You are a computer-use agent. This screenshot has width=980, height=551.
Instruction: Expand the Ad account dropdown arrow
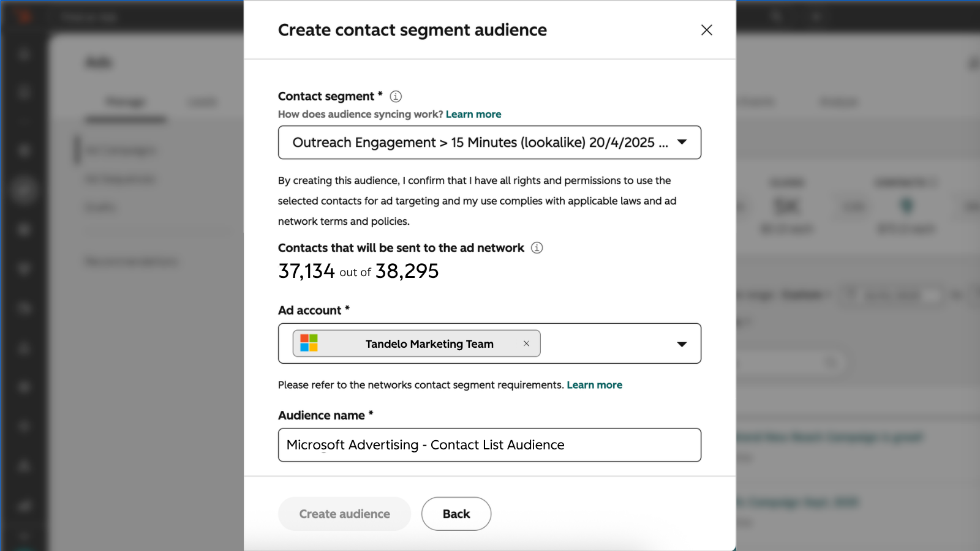coord(682,344)
